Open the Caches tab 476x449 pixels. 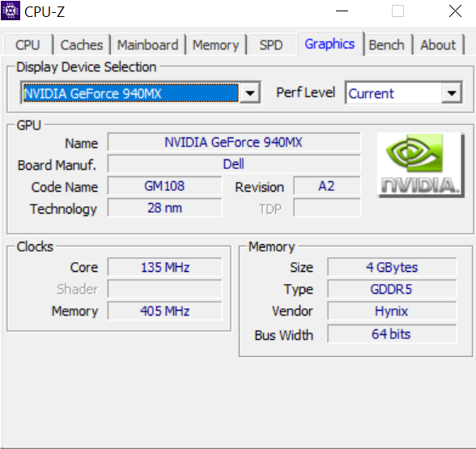coord(82,45)
